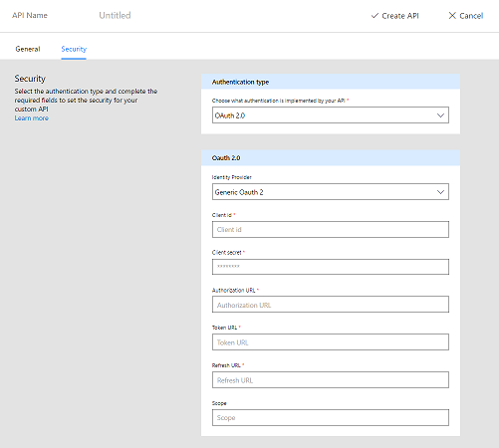Select the Security tab
Image resolution: width=499 pixels, height=448 pixels.
74,49
